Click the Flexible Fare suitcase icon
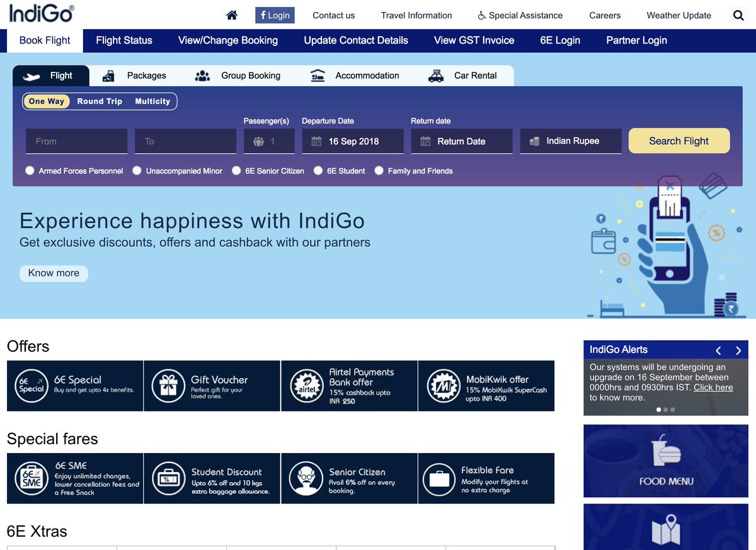756x550 pixels. coord(439,479)
